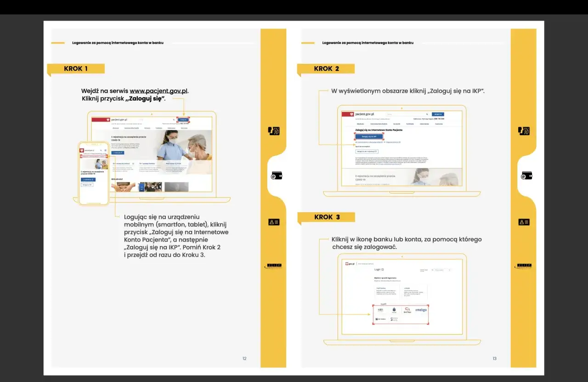Click the "KROK 2" step label
The width and height of the screenshot is (588, 382).
[x=327, y=68]
